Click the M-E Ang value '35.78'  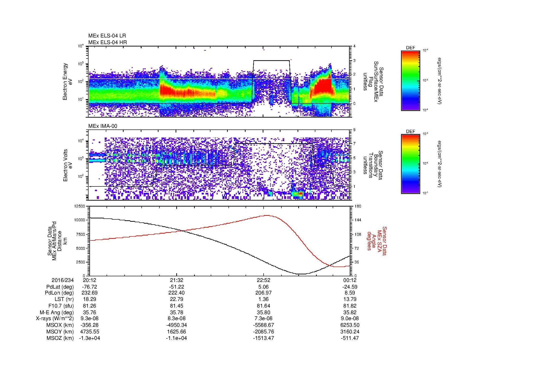177,312
